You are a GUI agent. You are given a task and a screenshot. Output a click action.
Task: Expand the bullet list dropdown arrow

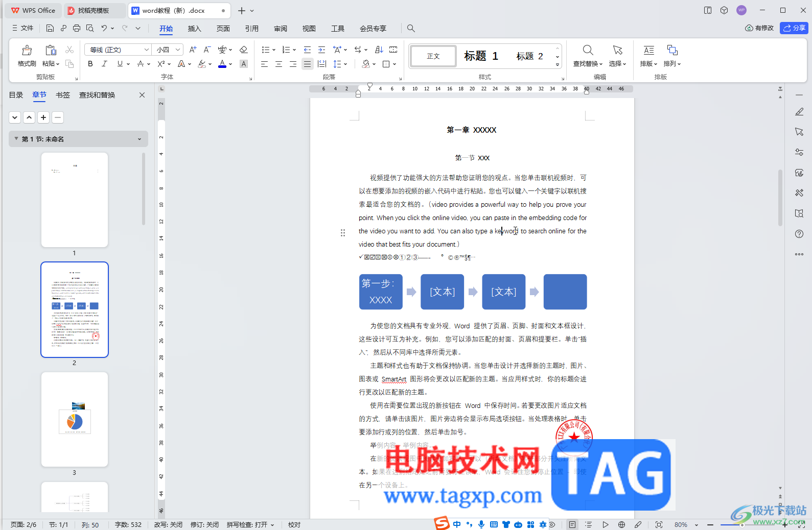pos(274,50)
